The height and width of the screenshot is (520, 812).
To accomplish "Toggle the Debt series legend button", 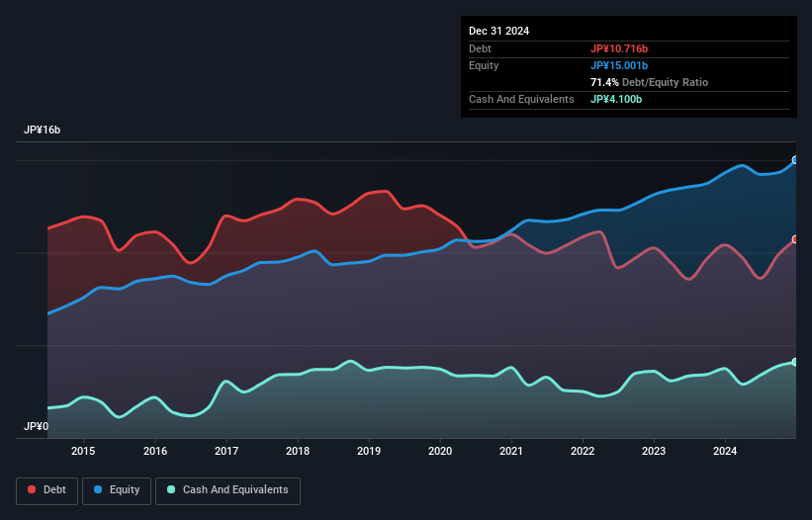I will [47, 490].
